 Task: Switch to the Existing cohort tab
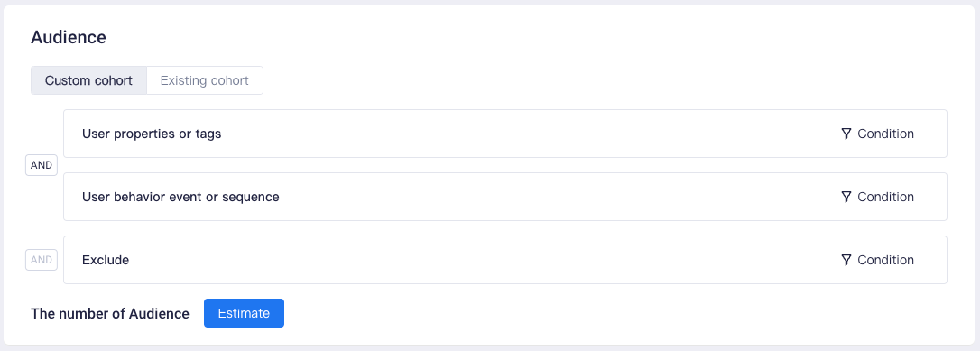pos(204,80)
